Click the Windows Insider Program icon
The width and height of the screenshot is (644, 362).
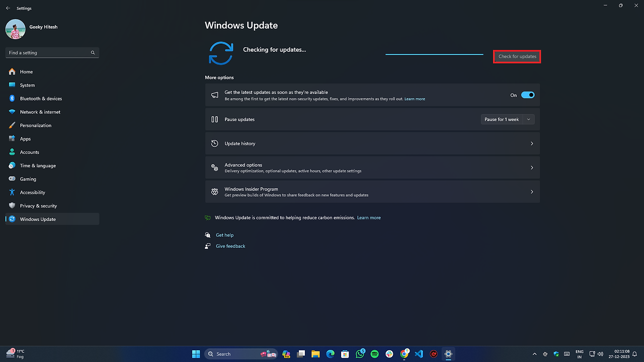(x=215, y=192)
